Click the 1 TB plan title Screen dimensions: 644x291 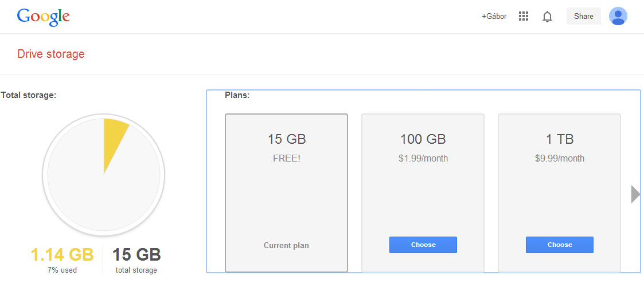[559, 139]
